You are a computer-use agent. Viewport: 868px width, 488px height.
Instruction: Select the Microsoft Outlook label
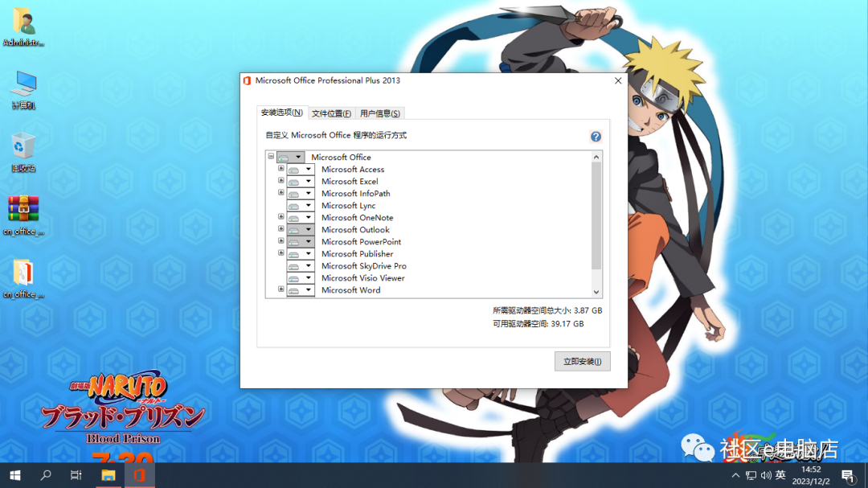click(355, 230)
